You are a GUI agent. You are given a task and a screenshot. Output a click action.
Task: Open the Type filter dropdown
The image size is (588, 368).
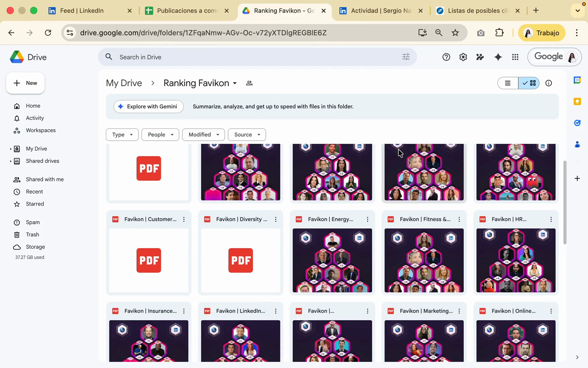[122, 135]
